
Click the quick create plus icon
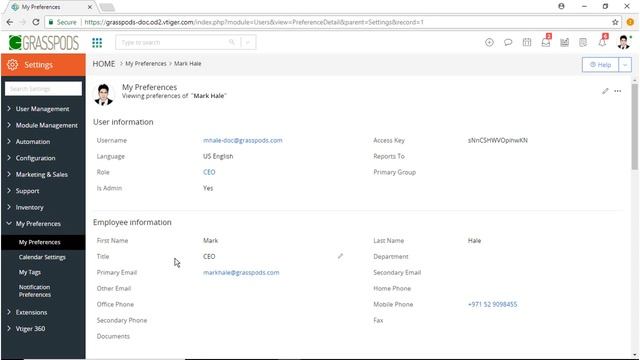489,42
